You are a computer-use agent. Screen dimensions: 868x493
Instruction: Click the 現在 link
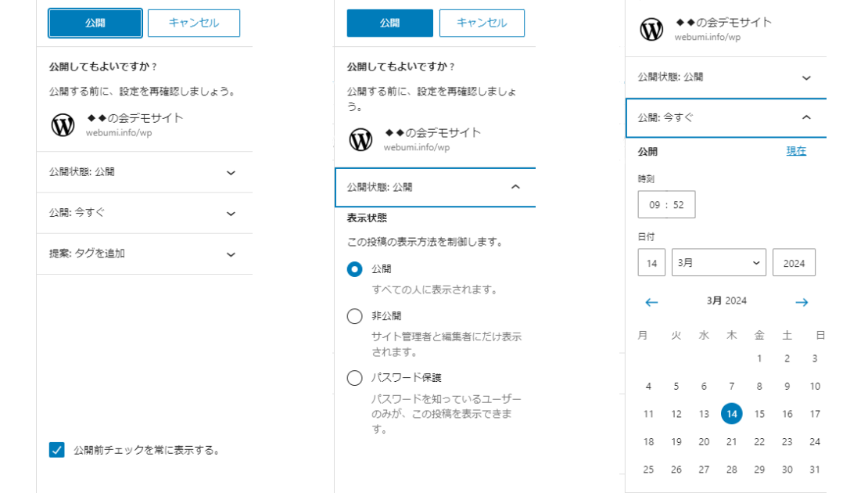point(796,151)
